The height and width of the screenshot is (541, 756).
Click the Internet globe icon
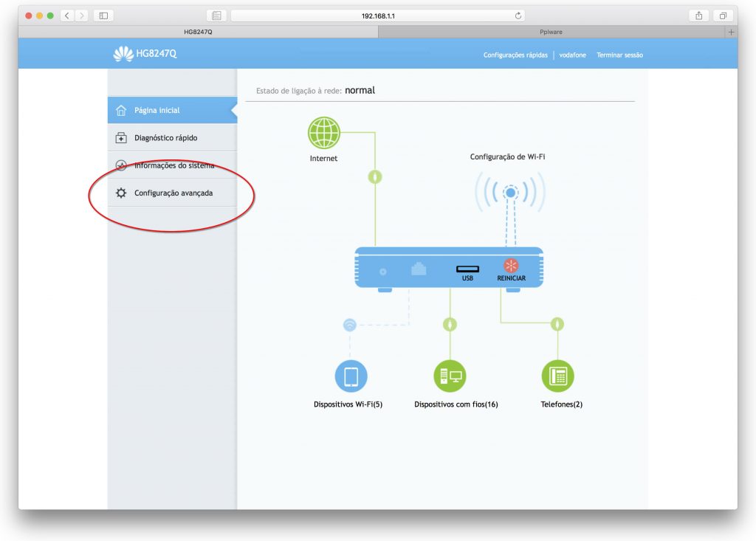coord(323,131)
